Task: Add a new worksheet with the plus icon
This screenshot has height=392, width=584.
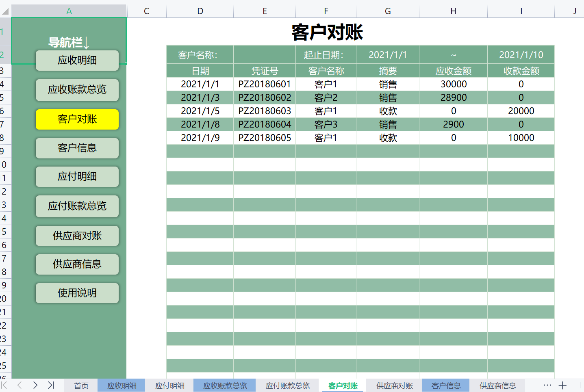Action: coord(562,385)
